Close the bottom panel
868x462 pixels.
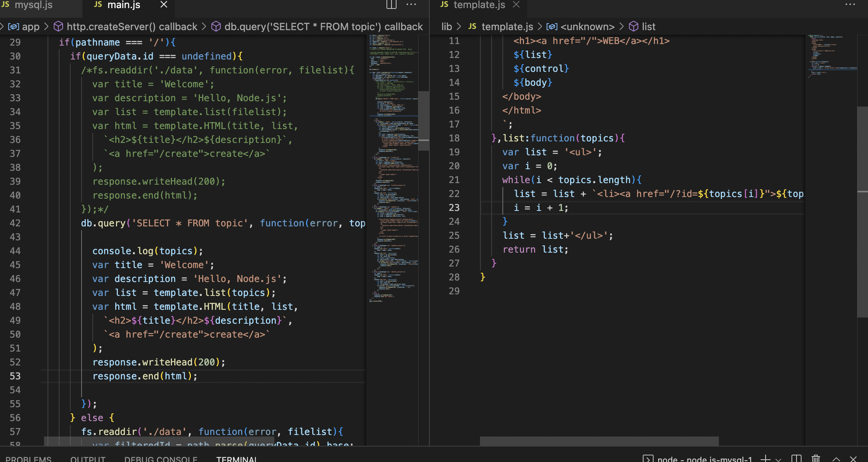[853, 459]
